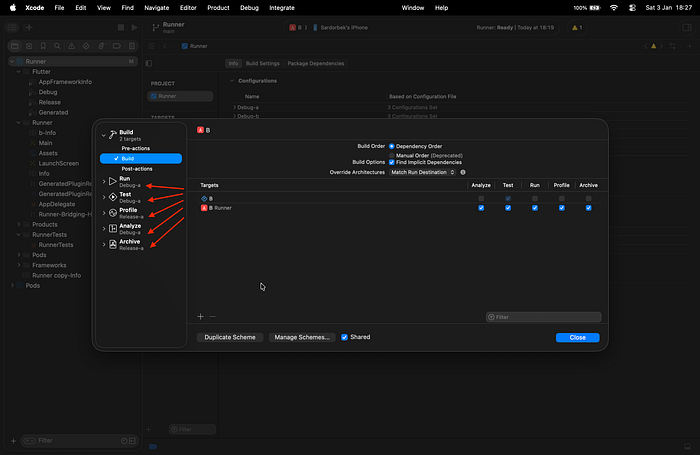
Task: Toggle Archive checkbox for B Runner target
Action: (x=588, y=208)
